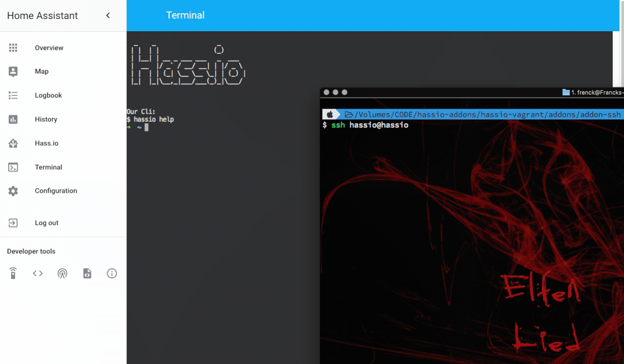Open Hass.io panel icon
Image resolution: width=624 pixels, height=364 pixels.
(13, 143)
